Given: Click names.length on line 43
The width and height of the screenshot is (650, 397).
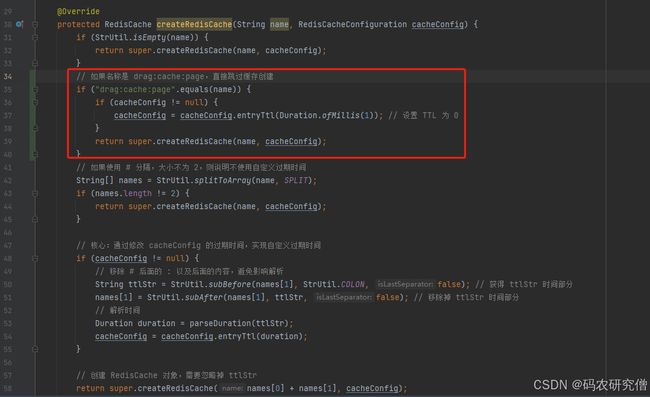Looking at the screenshot, I should [x=123, y=194].
